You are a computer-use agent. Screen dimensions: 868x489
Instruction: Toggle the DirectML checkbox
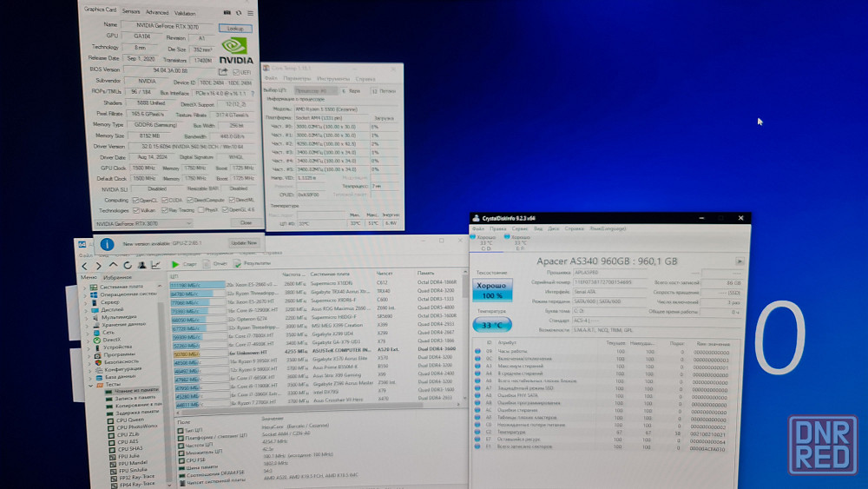(232, 200)
